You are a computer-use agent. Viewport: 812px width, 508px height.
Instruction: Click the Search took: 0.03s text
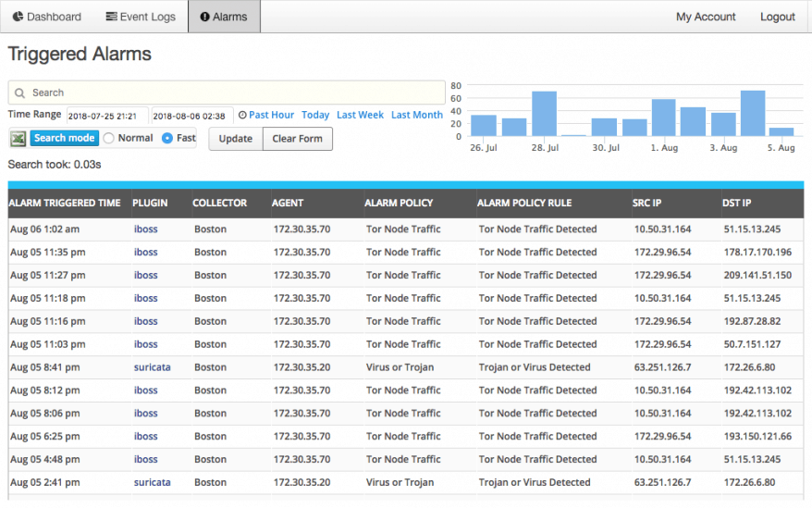coord(55,165)
